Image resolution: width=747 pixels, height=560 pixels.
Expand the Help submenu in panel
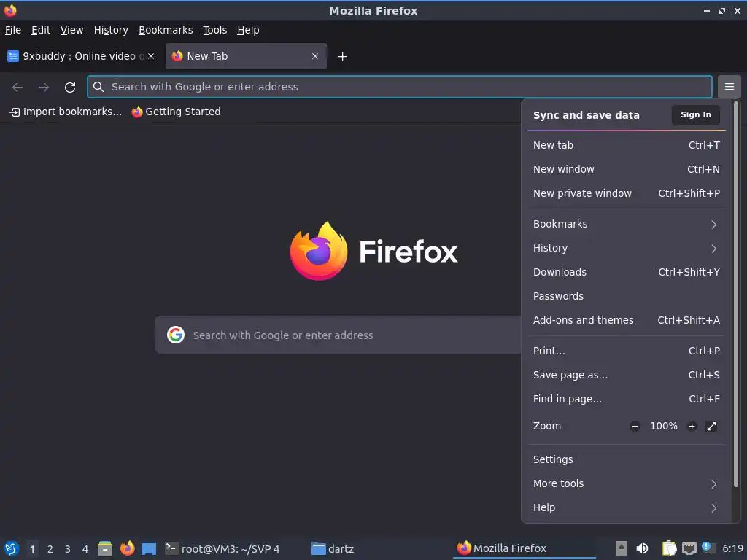626,507
